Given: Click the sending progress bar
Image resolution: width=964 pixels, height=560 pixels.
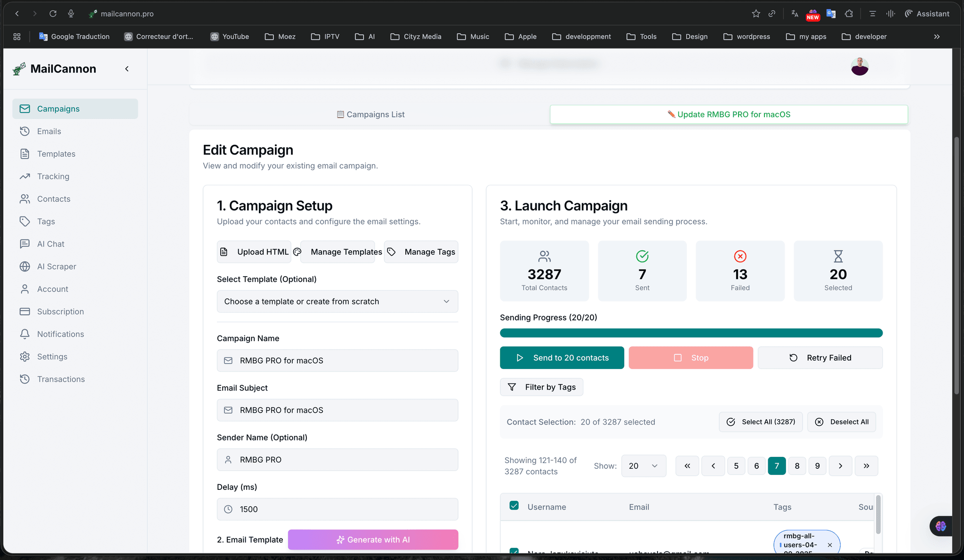Looking at the screenshot, I should 691,333.
